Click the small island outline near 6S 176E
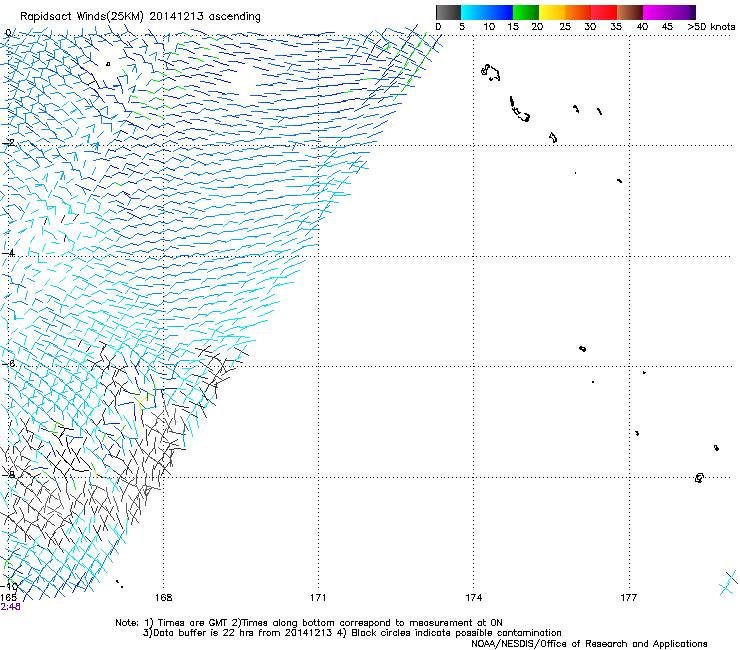 582,349
